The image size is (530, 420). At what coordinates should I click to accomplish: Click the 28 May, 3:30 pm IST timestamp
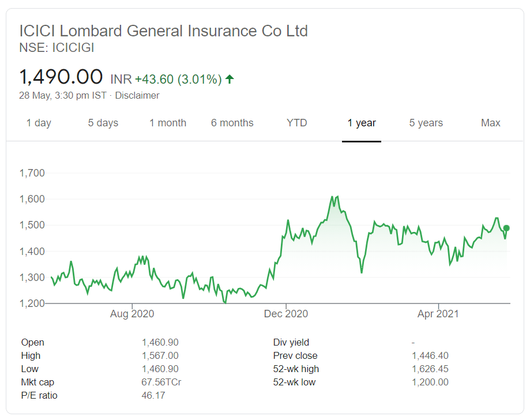63,95
